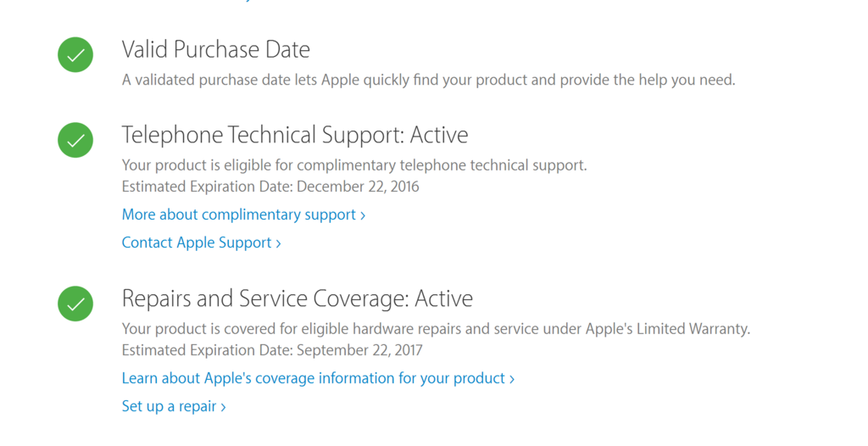Click the complimentary telephone technical support eligibility sentence

(x=354, y=165)
